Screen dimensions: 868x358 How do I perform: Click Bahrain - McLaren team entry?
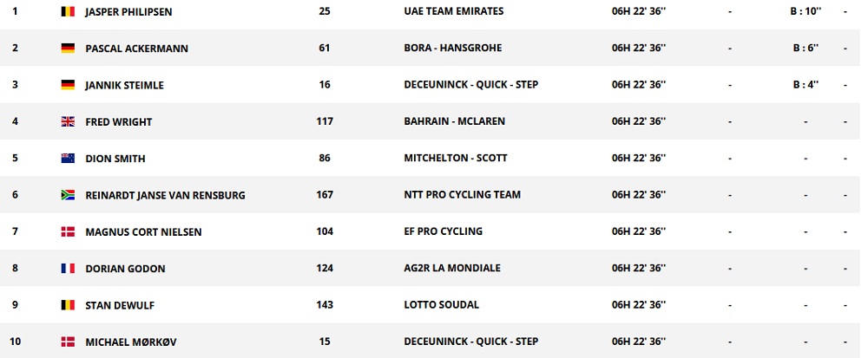click(x=454, y=122)
